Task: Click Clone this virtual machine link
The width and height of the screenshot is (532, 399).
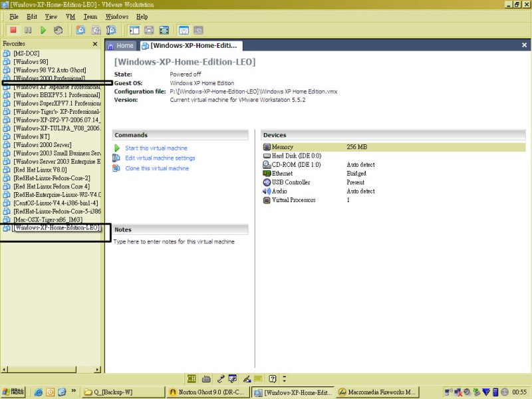Action: [157, 168]
